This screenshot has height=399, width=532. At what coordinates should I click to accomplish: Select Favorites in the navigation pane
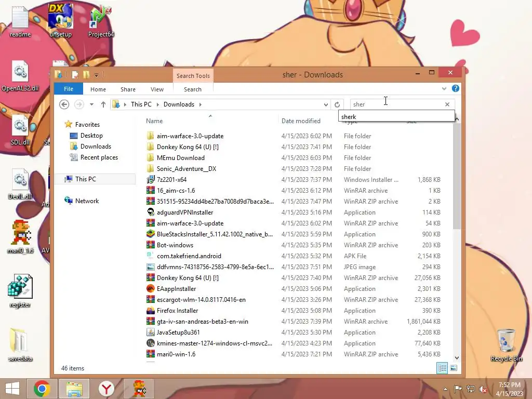click(x=87, y=125)
